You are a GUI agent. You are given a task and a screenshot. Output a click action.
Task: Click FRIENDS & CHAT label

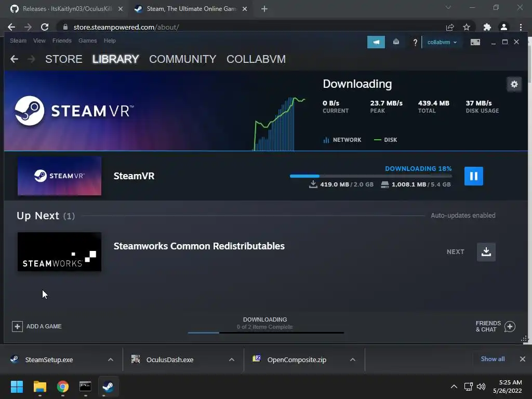click(x=488, y=326)
